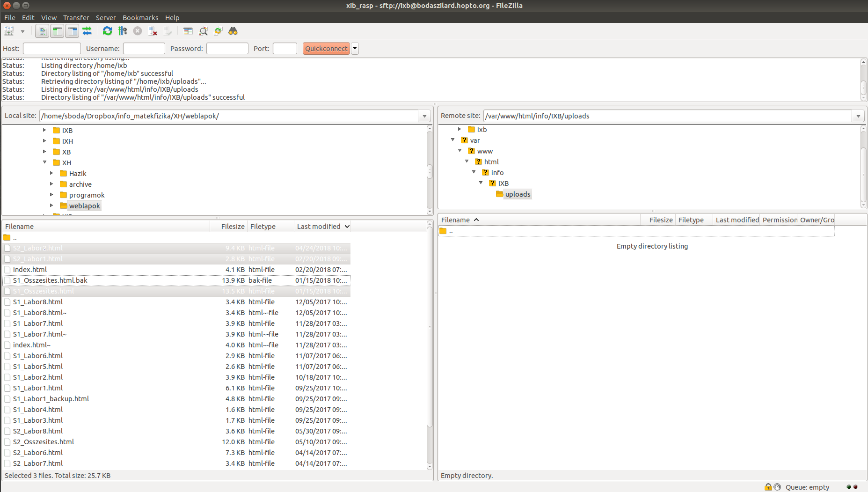Open Quickconnect history dropdown
This screenshot has height=492, width=868.
[355, 49]
